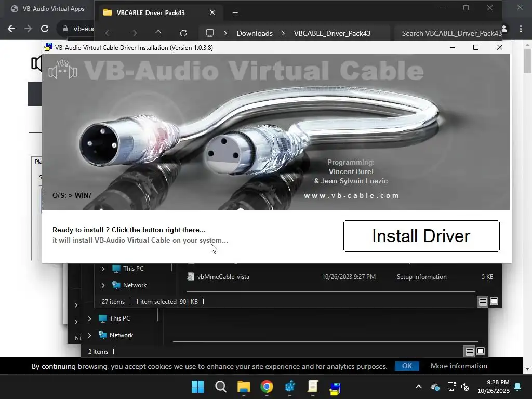This screenshot has width=532, height=399.
Task: Show hidden system tray icons
Action: [x=419, y=387]
